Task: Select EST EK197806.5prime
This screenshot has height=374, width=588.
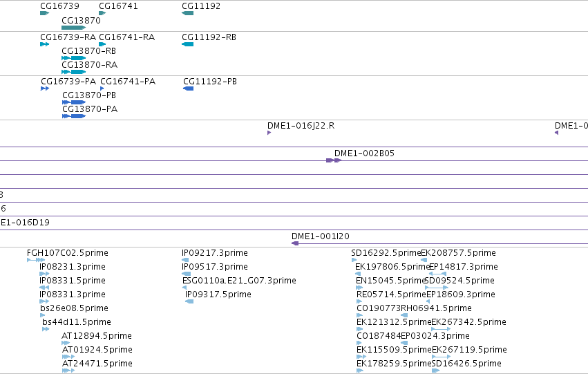Action: tap(392, 267)
